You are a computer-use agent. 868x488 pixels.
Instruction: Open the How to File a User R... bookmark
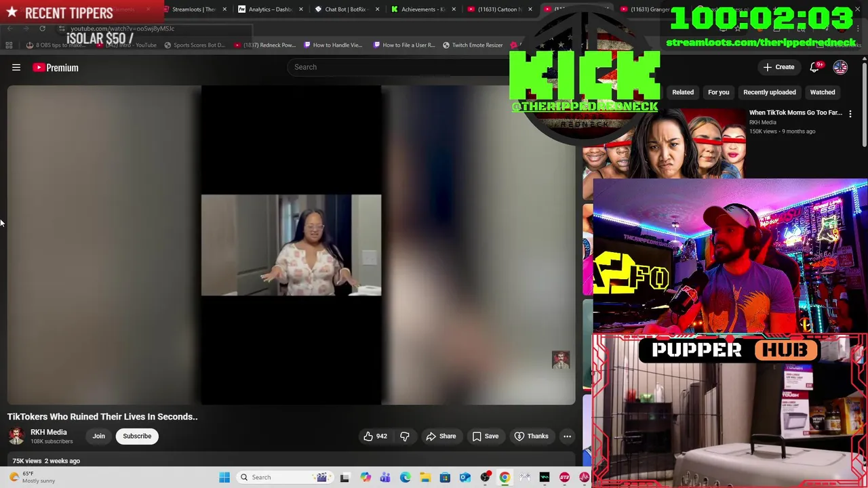pos(403,45)
